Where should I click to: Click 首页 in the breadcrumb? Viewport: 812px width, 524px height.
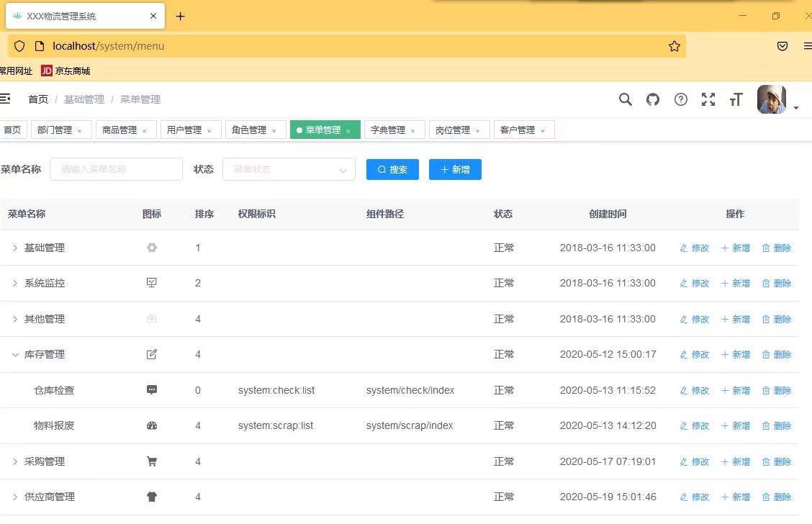point(38,99)
